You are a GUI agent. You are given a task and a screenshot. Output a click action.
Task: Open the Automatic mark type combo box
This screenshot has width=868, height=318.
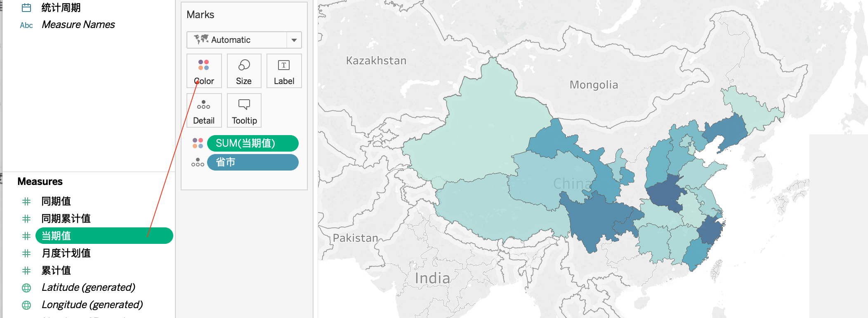(x=244, y=40)
